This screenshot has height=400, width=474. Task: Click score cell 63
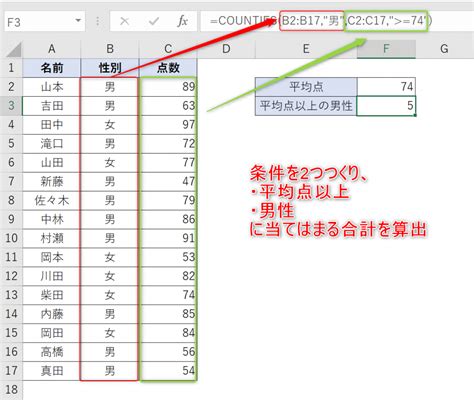click(168, 106)
